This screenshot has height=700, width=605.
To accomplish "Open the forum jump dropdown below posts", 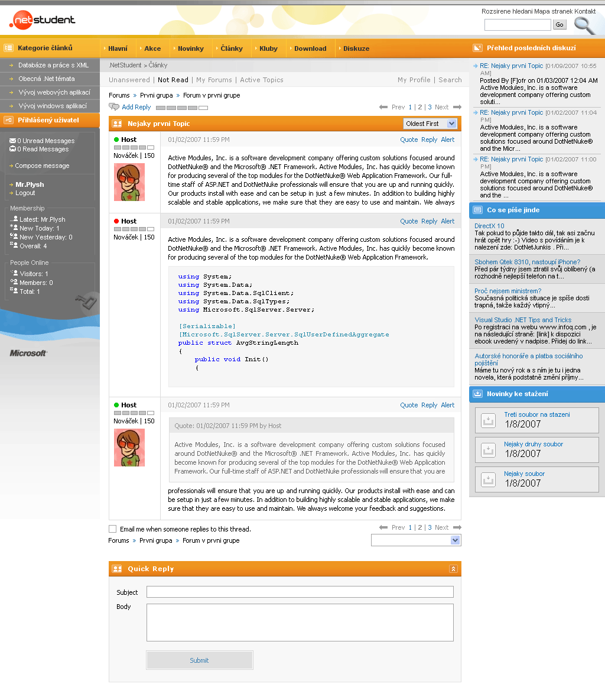I will coord(416,540).
